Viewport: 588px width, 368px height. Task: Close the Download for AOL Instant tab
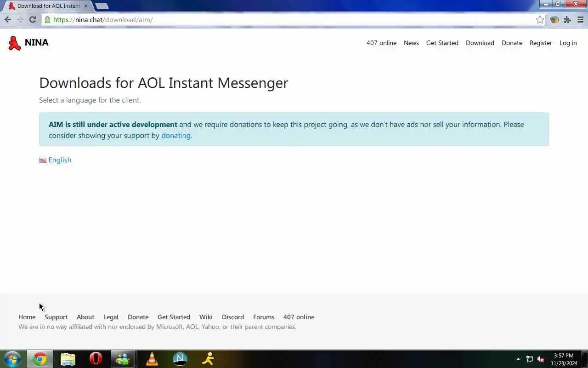(x=85, y=6)
